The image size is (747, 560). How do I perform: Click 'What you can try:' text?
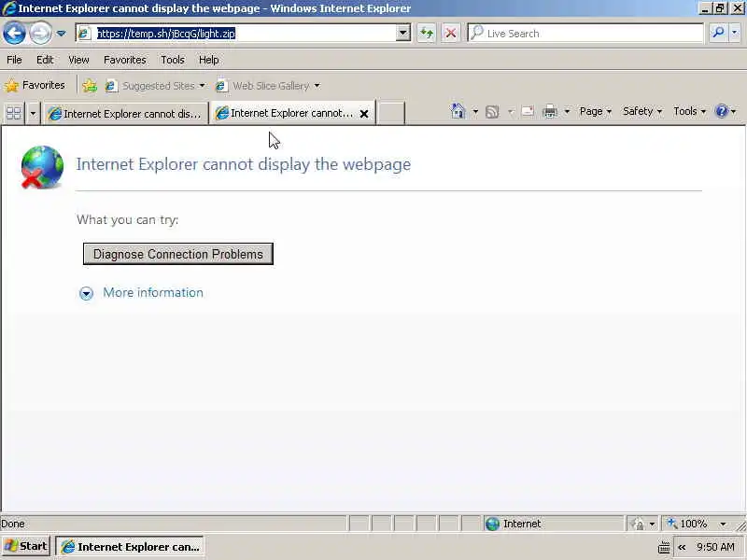tap(128, 219)
